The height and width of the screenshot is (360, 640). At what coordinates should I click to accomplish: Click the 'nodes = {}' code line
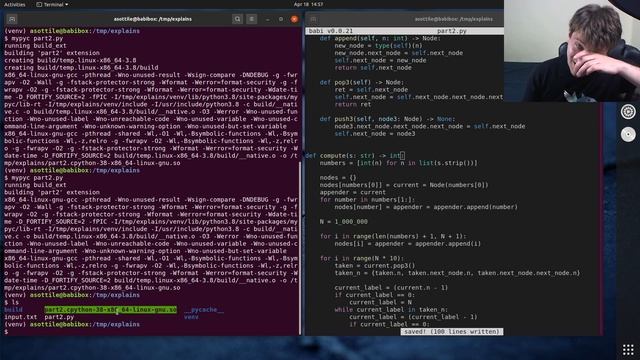[338, 178]
